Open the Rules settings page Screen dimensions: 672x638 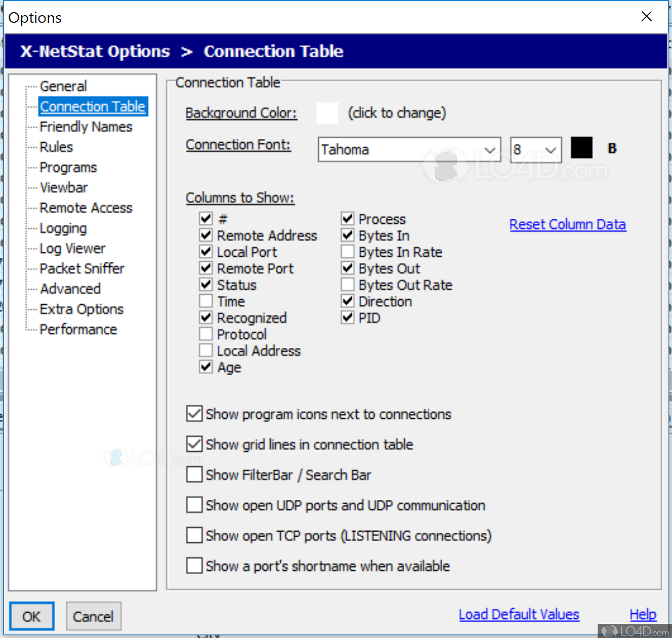pyautogui.click(x=56, y=147)
